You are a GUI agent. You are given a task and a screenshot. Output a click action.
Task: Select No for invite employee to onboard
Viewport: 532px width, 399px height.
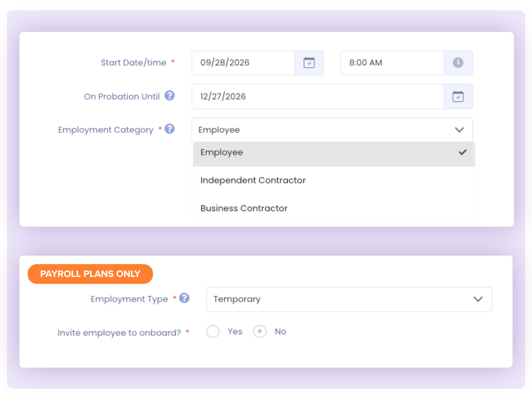[x=260, y=331]
